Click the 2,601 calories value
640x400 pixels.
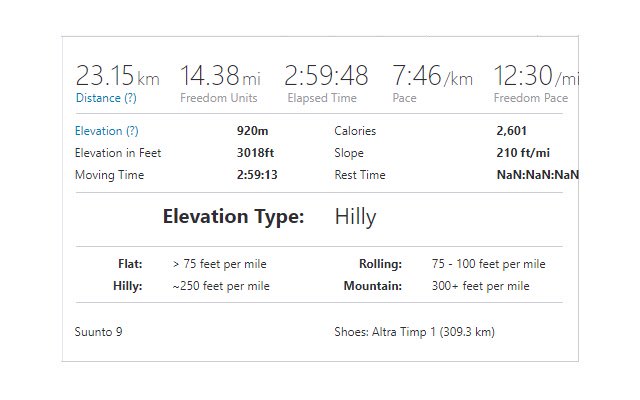coord(511,131)
